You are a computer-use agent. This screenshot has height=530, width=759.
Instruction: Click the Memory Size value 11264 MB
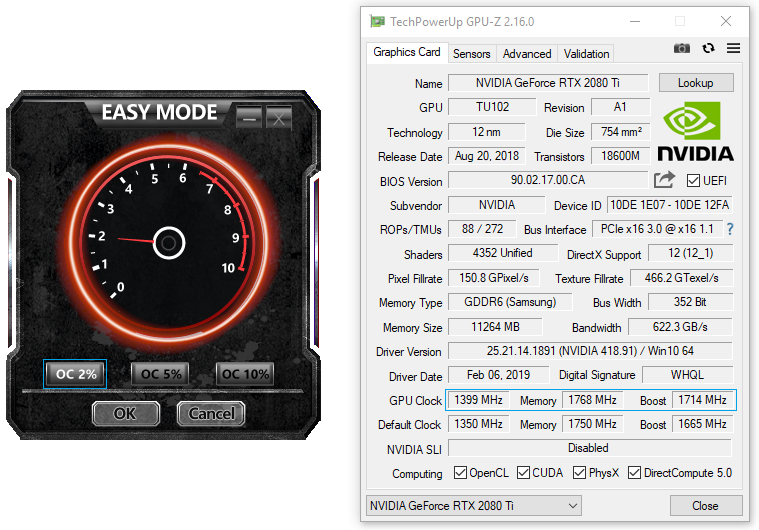pyautogui.click(x=495, y=327)
